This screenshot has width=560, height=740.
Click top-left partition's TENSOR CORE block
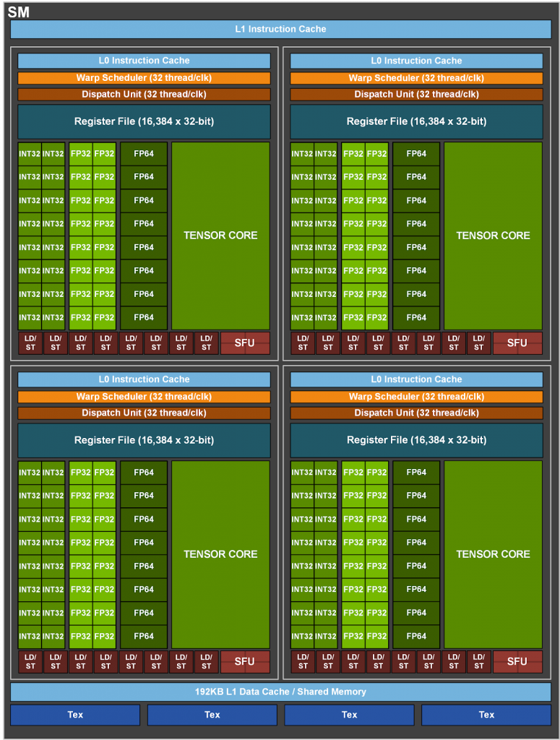(x=220, y=236)
